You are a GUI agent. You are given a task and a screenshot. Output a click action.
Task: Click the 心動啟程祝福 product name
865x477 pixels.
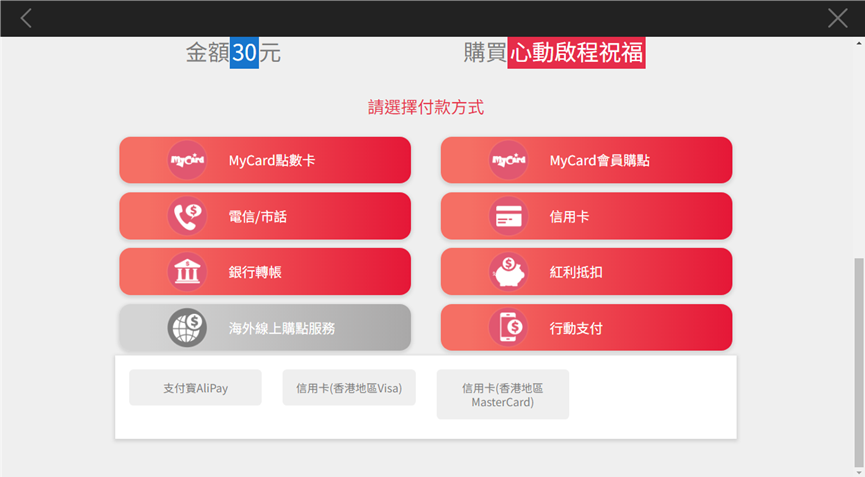click(576, 52)
